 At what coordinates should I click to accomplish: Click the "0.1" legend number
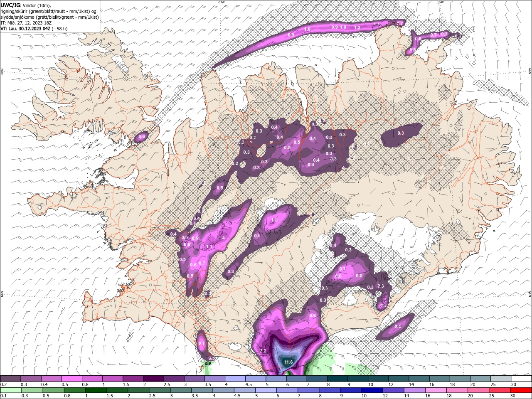pyautogui.click(x=3, y=396)
